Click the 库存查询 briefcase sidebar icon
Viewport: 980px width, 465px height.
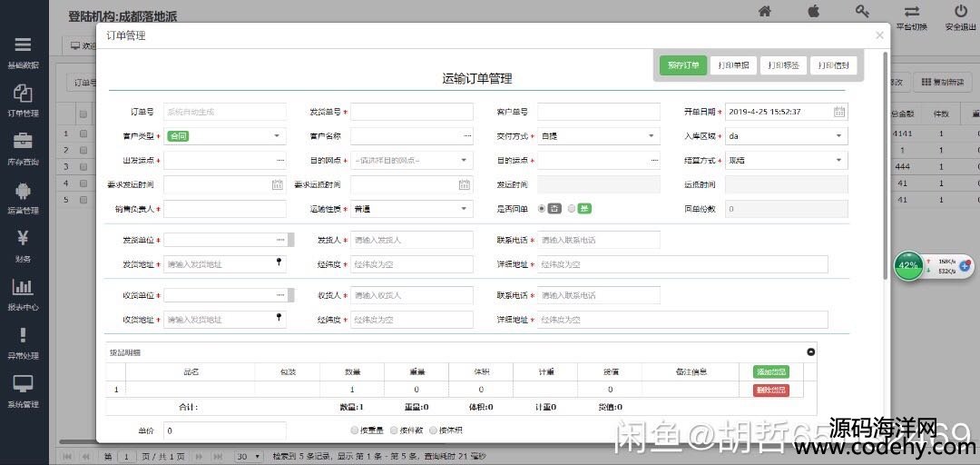click(23, 147)
